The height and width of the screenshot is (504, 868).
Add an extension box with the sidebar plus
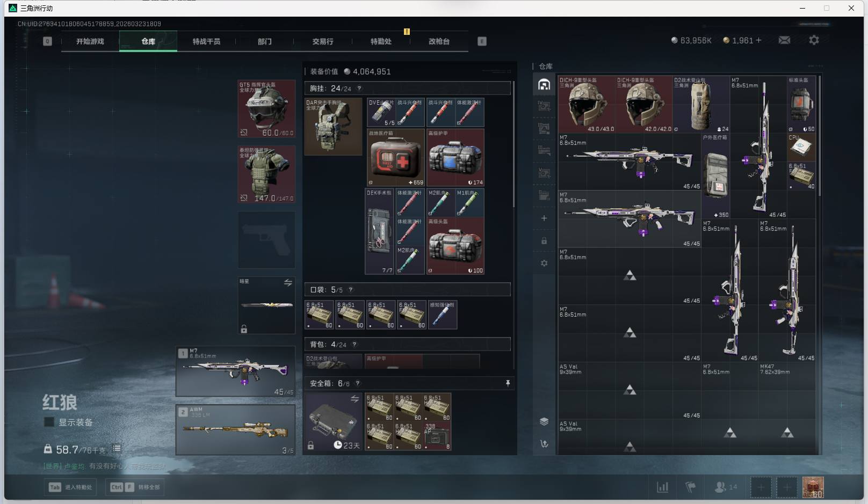tap(544, 218)
